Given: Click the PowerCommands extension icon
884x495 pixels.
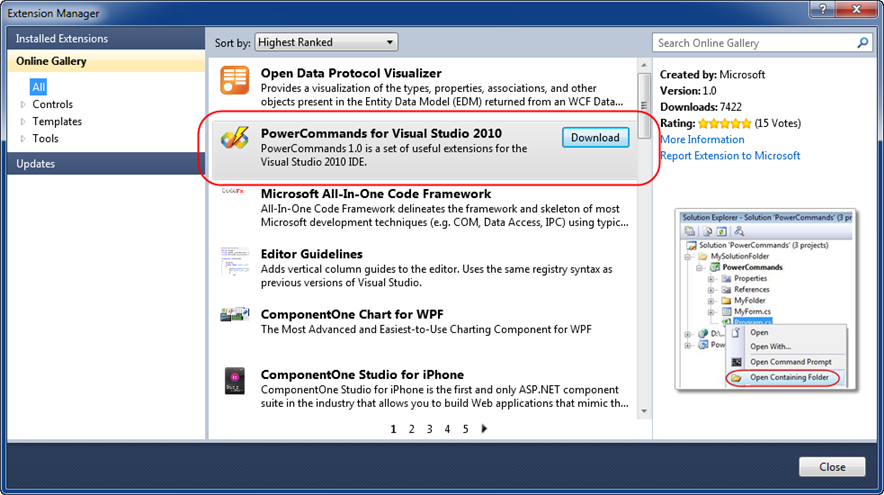Looking at the screenshot, I should coord(235,138).
